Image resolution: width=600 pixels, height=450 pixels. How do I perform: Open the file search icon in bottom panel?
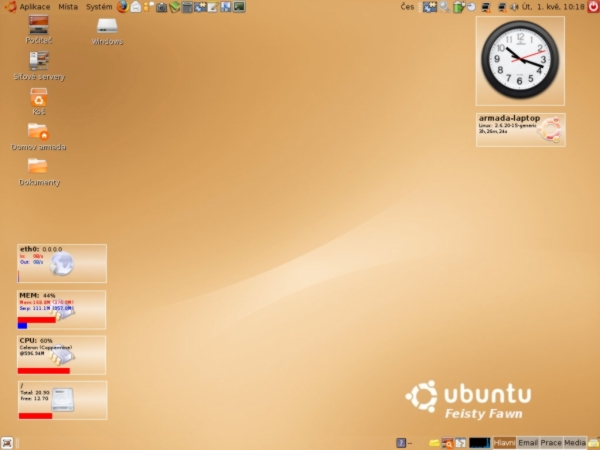tap(447, 443)
